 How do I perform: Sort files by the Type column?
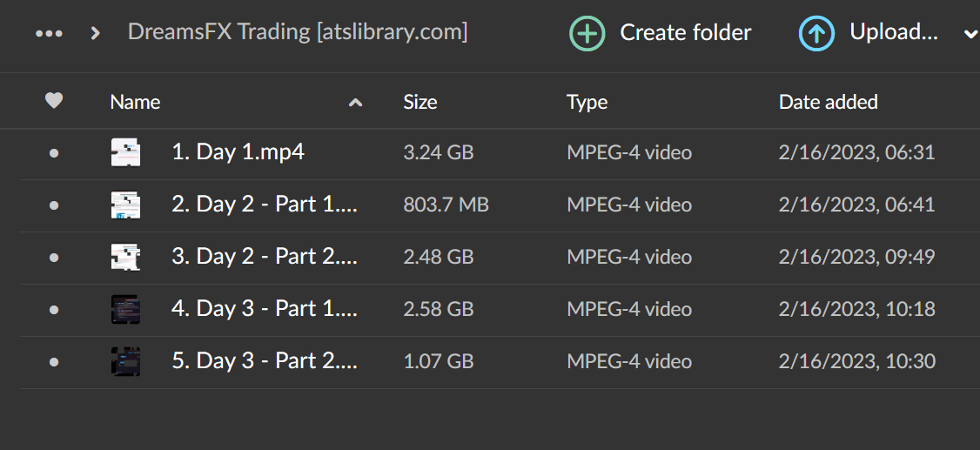tap(587, 102)
